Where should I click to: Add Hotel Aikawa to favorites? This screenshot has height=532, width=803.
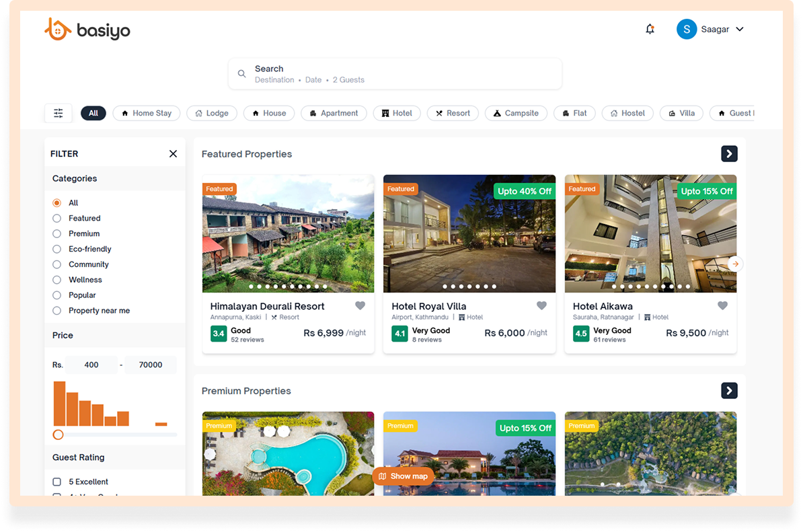point(722,306)
